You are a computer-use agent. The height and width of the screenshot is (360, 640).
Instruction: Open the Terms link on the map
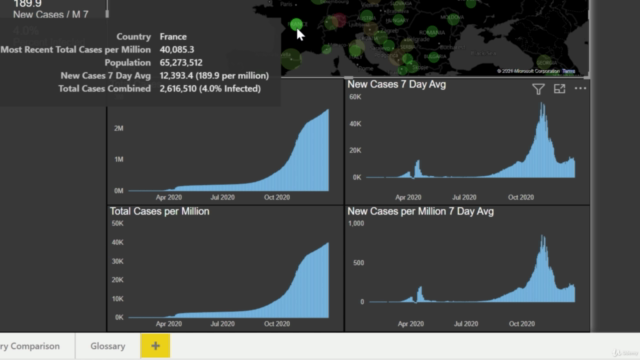(569, 71)
